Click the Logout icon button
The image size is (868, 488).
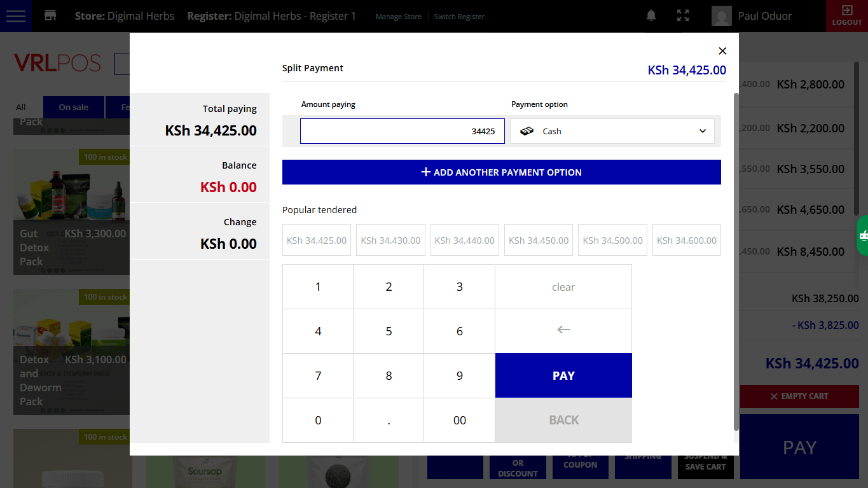847,16
